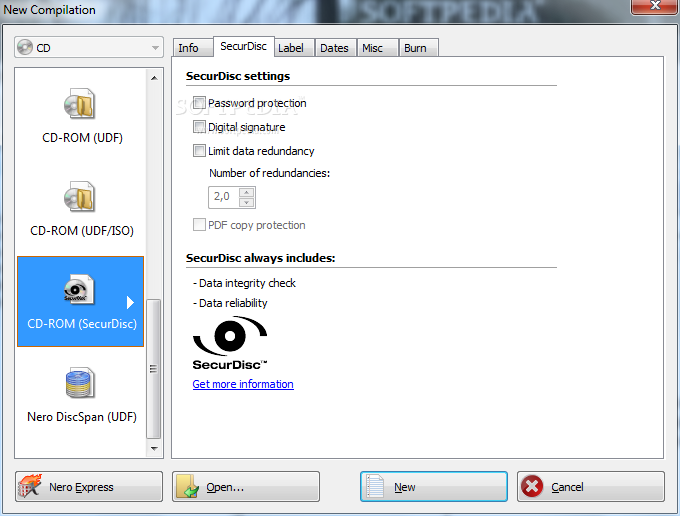Increase the number of redundancies
Screen dimensions: 680x516
(x=246, y=192)
